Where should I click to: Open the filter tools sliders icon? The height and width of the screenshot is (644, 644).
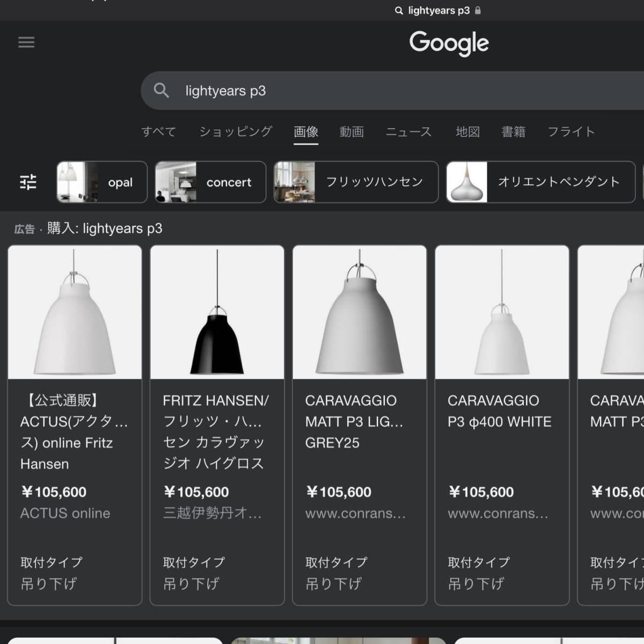click(x=28, y=182)
